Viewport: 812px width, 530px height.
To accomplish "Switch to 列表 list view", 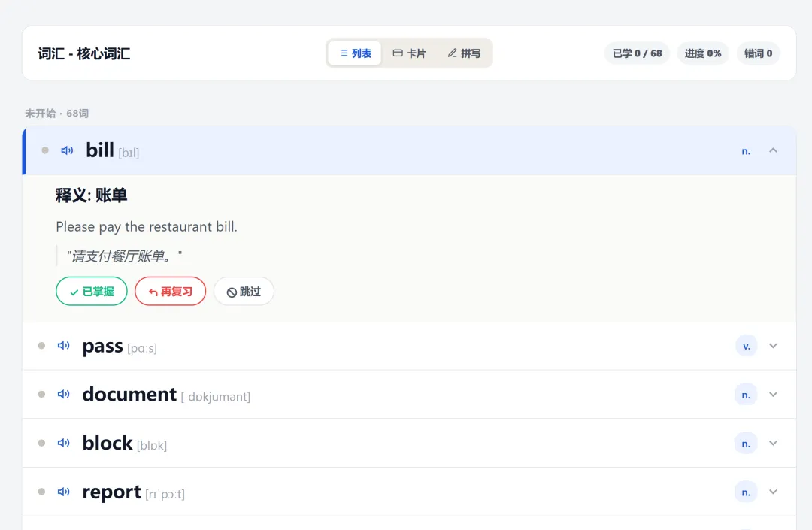I will (355, 53).
